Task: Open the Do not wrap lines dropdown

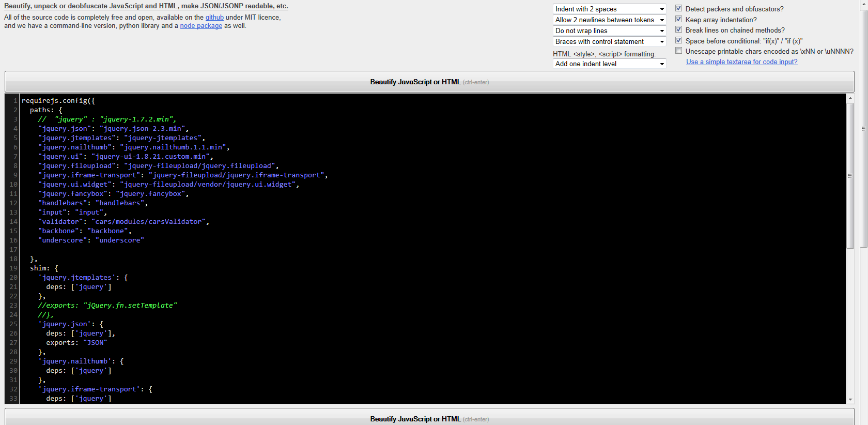Action: (x=610, y=31)
